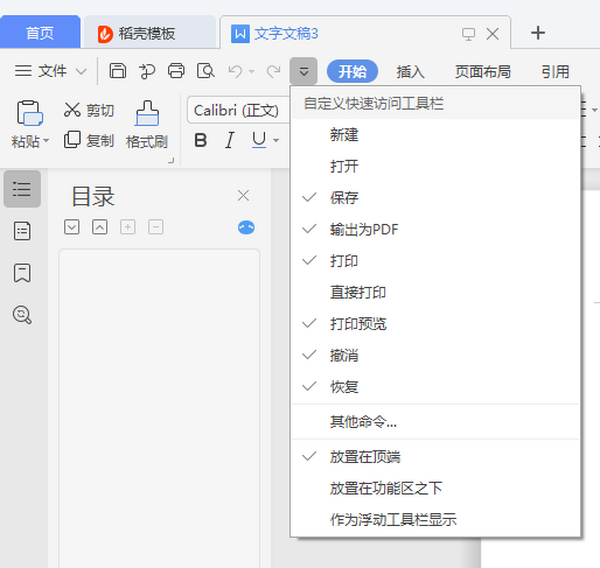Uncheck 撤消 in quick access menu
The image size is (600, 568).
pos(435,356)
